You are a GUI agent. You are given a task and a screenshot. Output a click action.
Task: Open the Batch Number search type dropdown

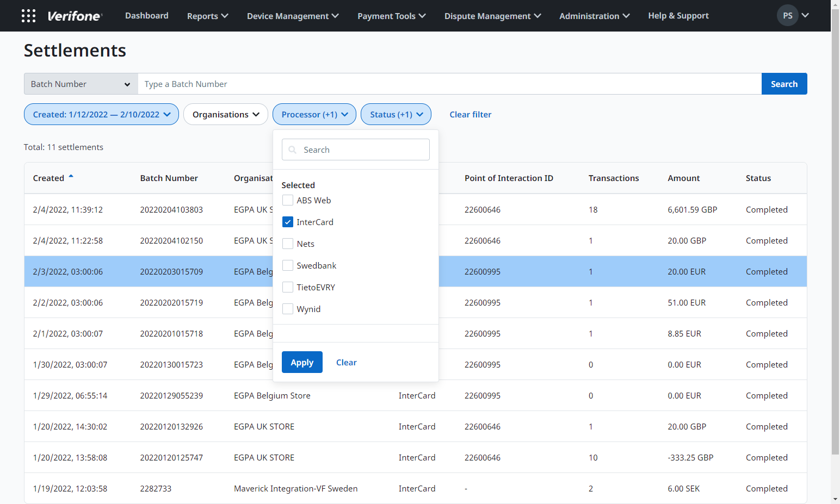point(80,84)
